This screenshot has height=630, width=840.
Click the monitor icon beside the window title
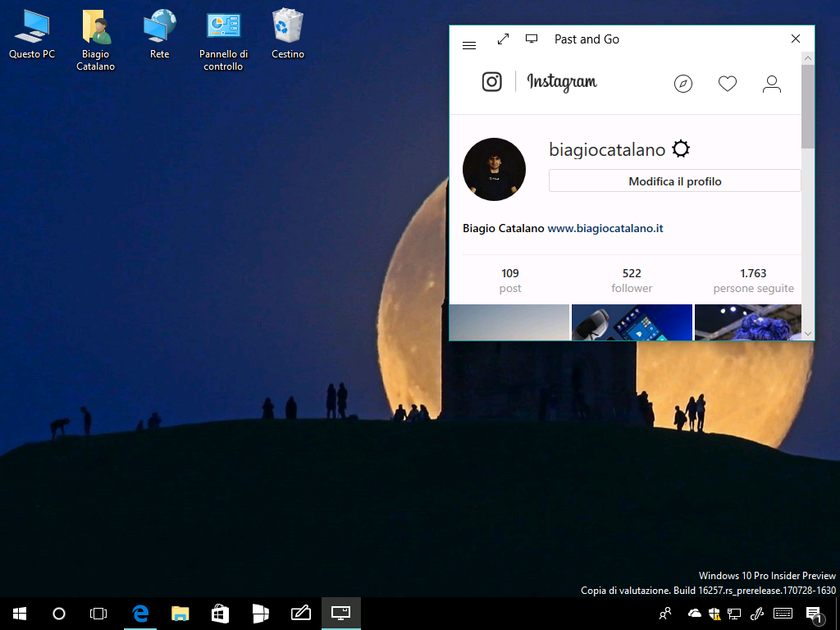coord(532,39)
